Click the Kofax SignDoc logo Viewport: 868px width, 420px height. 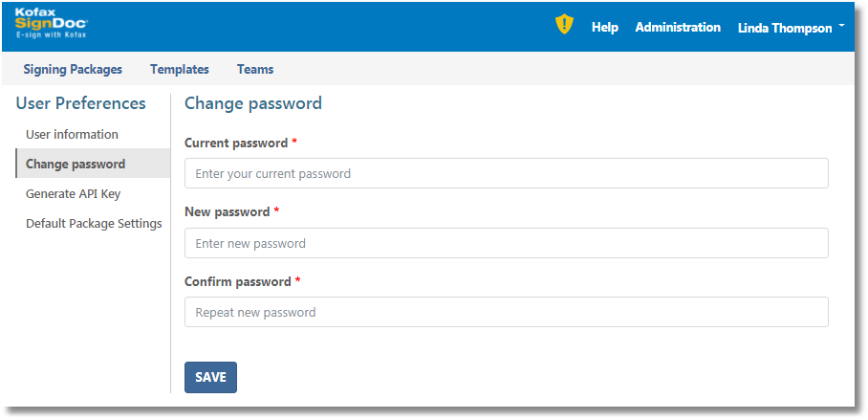[x=51, y=24]
